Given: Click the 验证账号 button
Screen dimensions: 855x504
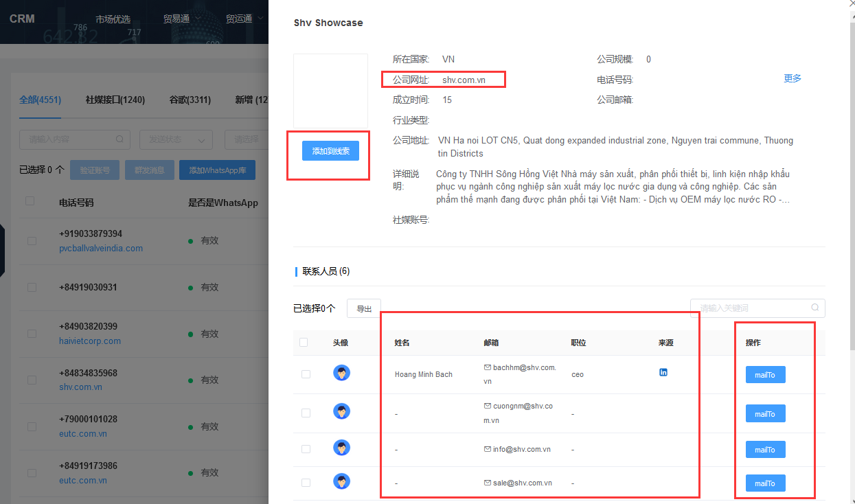Looking at the screenshot, I should point(95,170).
